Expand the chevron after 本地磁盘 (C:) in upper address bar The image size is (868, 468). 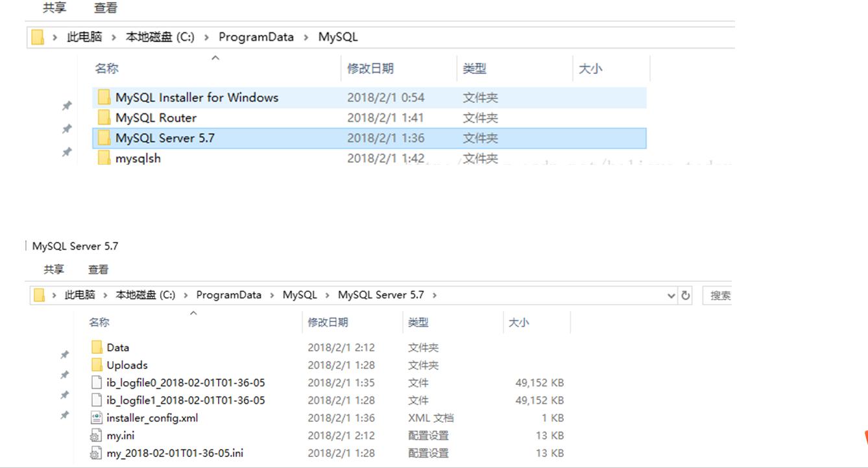[206, 37]
